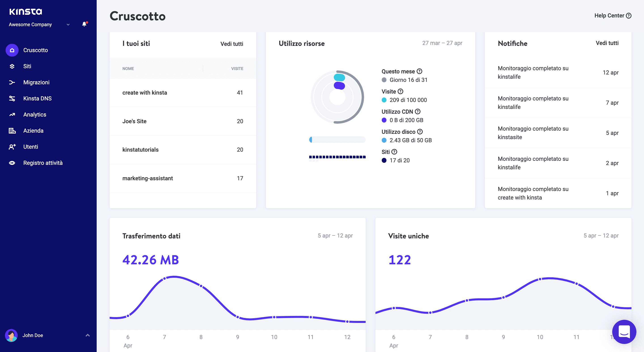Expand the Awesome Company dropdown
The height and width of the screenshot is (352, 644).
tap(68, 24)
